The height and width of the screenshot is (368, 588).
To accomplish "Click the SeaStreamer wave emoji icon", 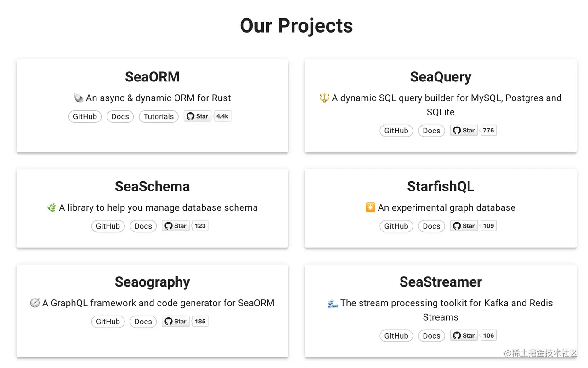I will pos(333,303).
